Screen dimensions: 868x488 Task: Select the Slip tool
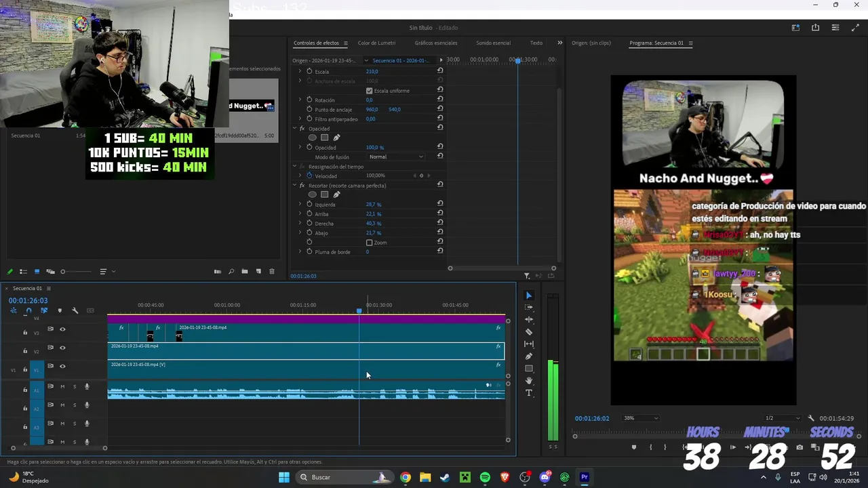coord(529,344)
